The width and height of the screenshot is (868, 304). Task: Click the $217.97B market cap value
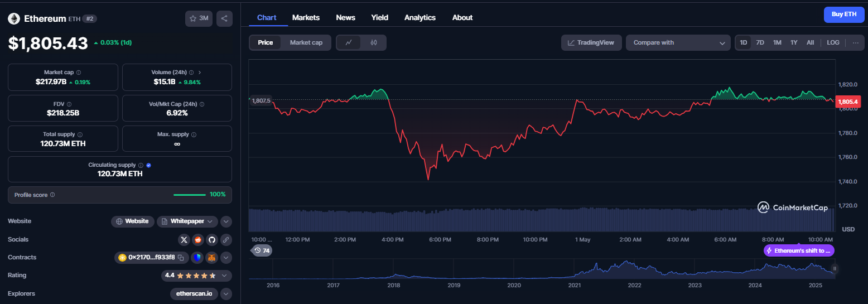click(51, 82)
